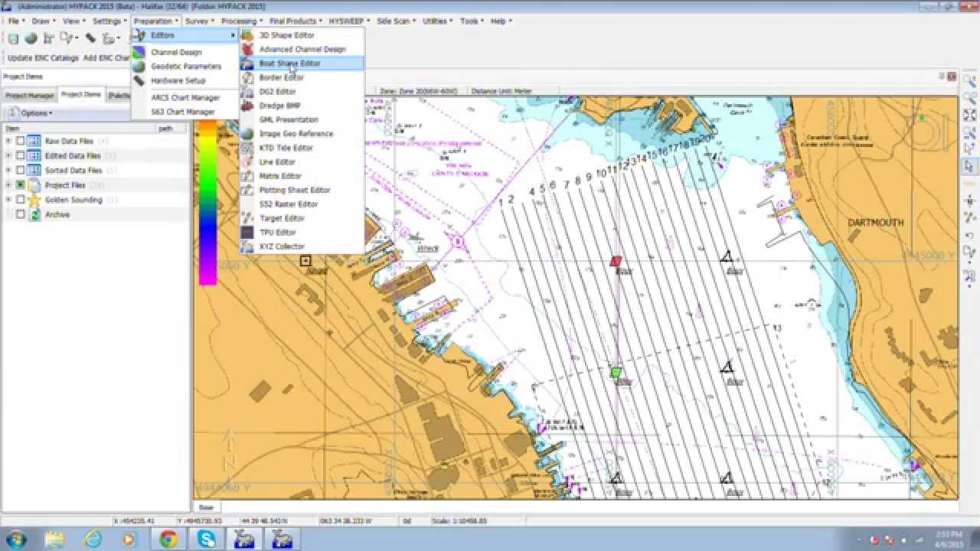
Task: Expand the Project Files node
Action: (x=8, y=185)
